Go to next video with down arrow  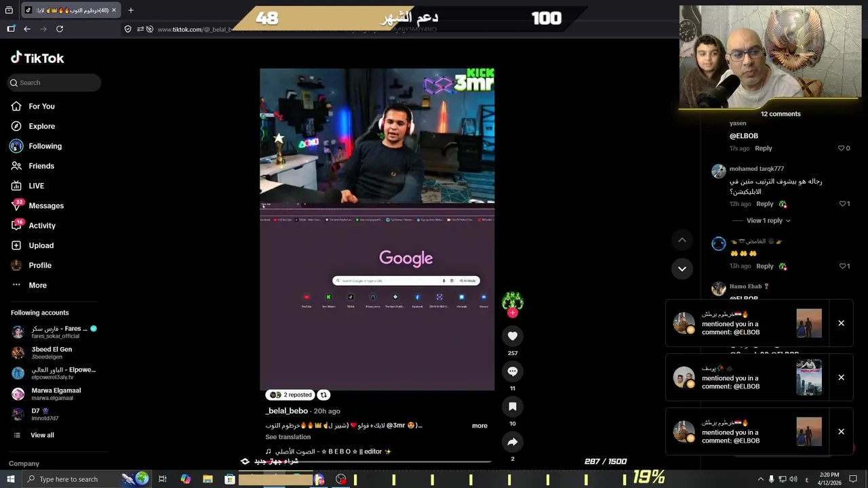point(682,268)
